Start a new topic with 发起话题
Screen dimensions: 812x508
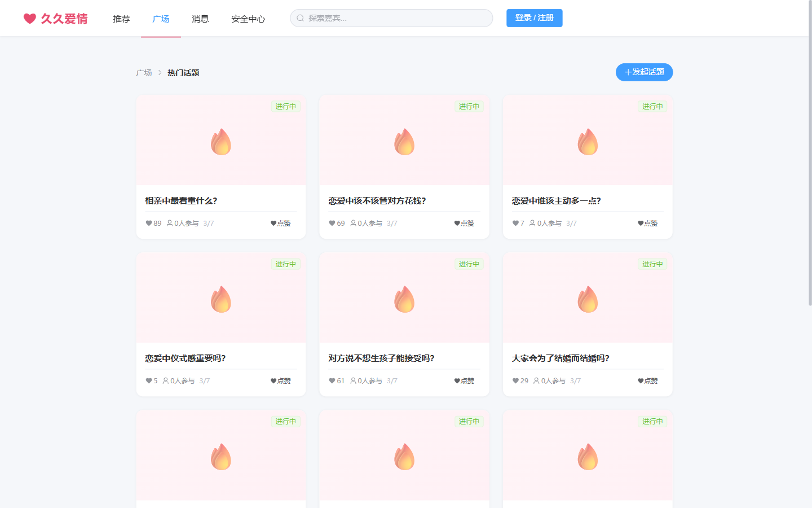coord(644,72)
